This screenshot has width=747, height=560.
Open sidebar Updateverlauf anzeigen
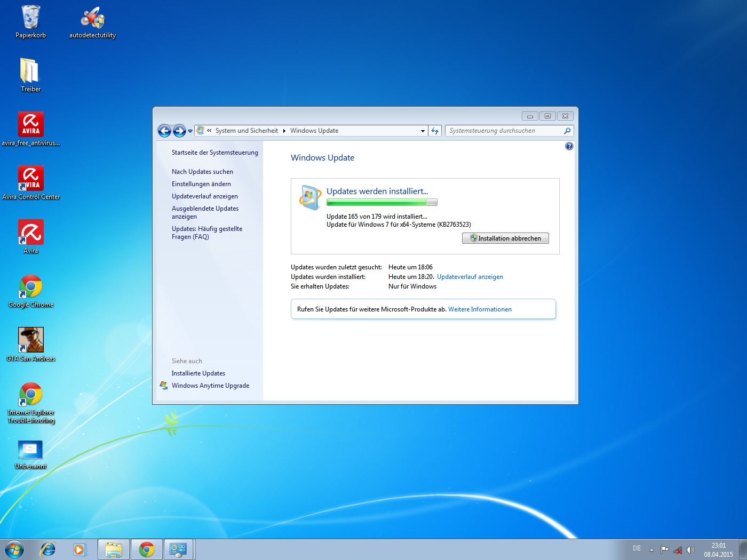coord(205,196)
